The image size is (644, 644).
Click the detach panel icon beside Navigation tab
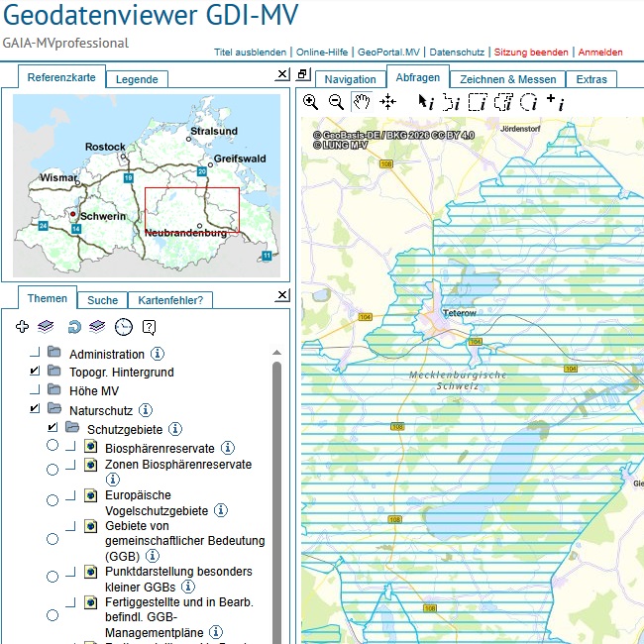[x=303, y=74]
